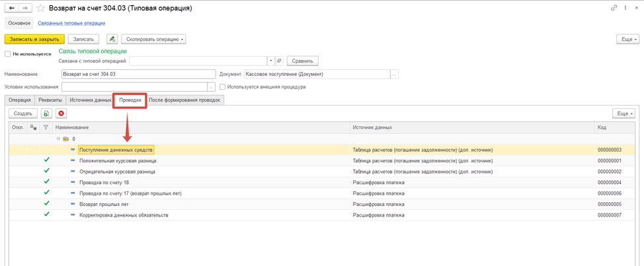Image resolution: width=644 pixels, height=266 pixels.
Task: Open После формирования проводок tab
Action: (x=185, y=100)
